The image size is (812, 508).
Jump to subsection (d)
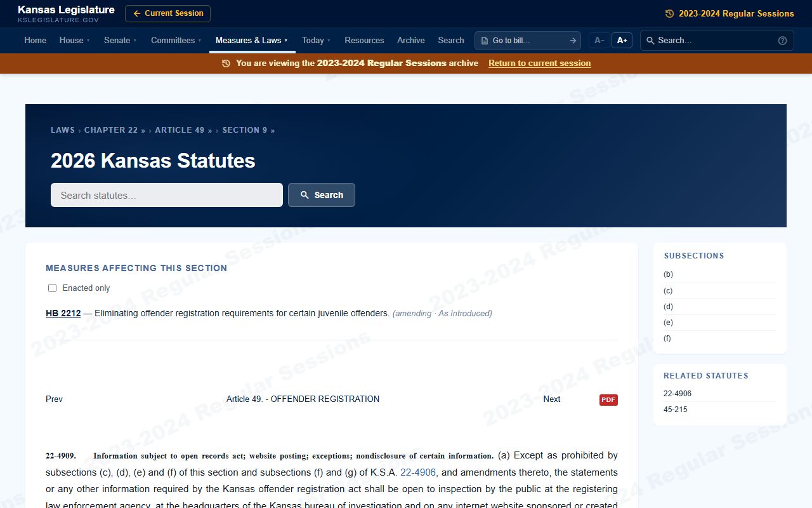(668, 307)
